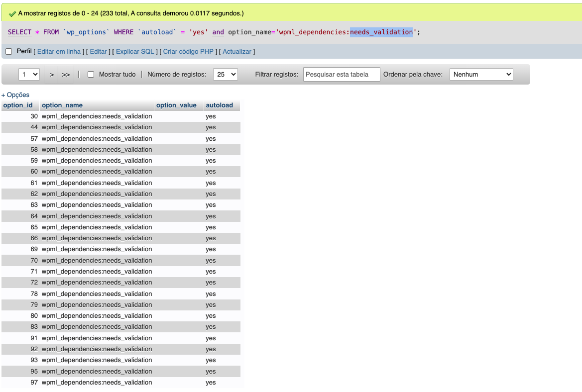Select the option_id 60 cell
Viewport: 582px width, 392px height.
(x=20, y=171)
